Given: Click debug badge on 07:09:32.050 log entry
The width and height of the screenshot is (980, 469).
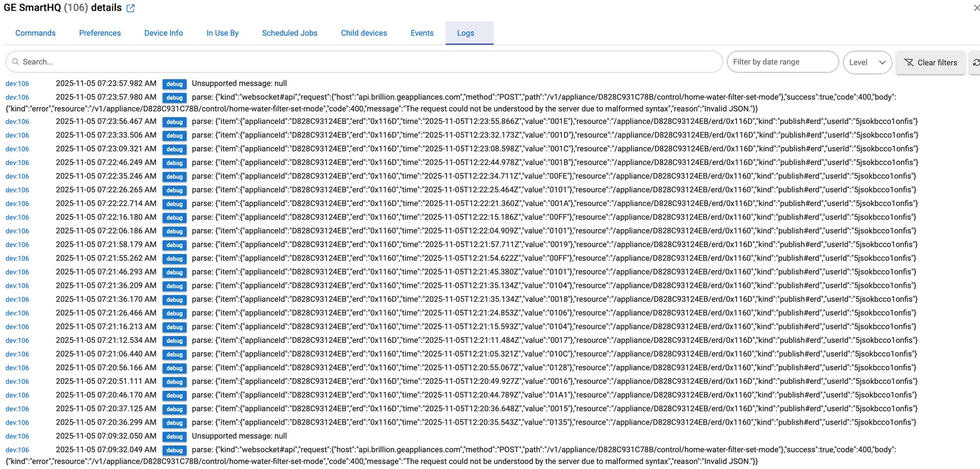Looking at the screenshot, I should (x=174, y=436).
